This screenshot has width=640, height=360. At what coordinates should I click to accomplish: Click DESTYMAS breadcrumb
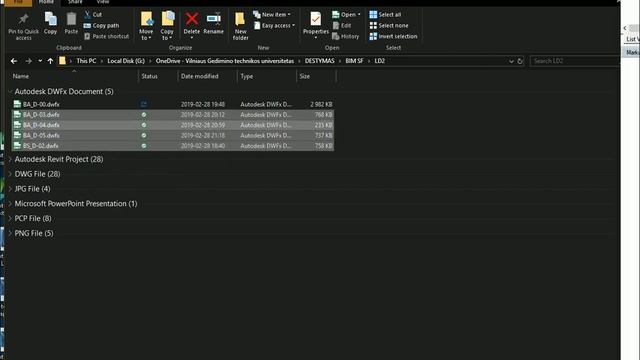click(319, 61)
